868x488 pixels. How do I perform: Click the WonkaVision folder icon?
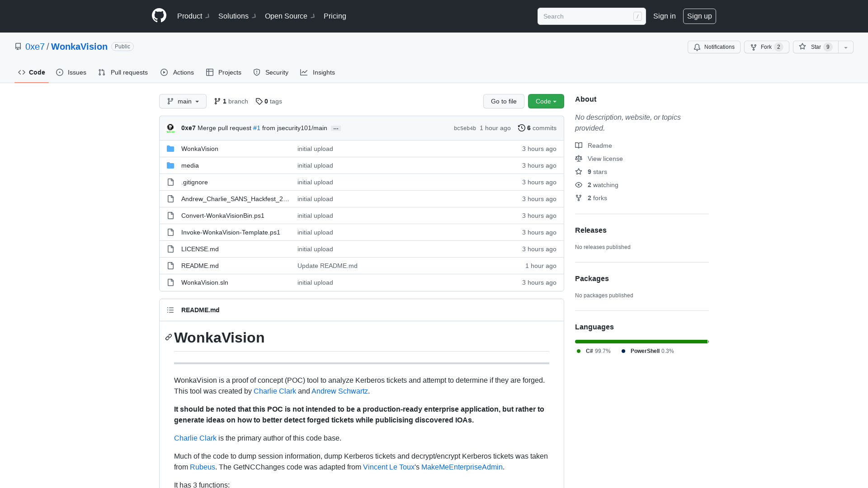[x=170, y=149]
